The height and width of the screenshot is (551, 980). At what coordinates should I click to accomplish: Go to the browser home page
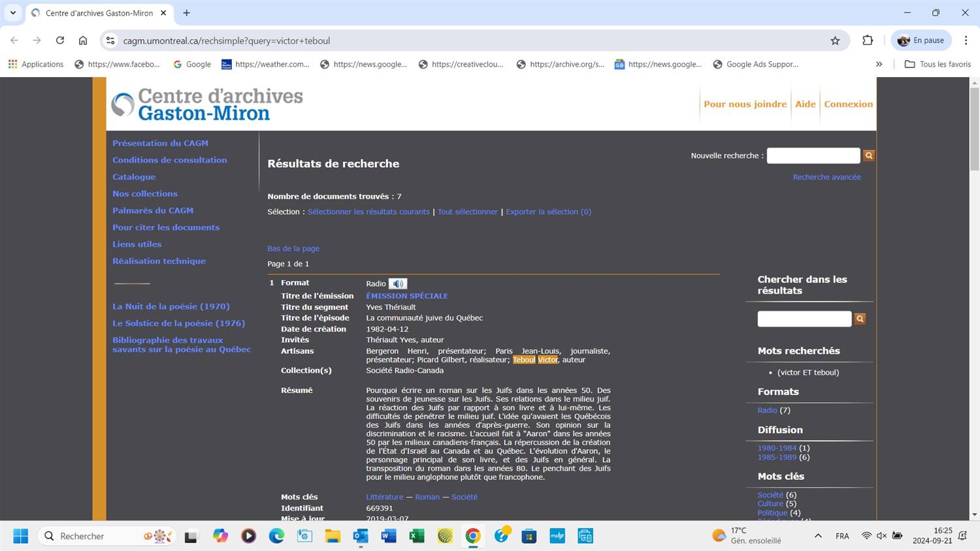pyautogui.click(x=83, y=40)
